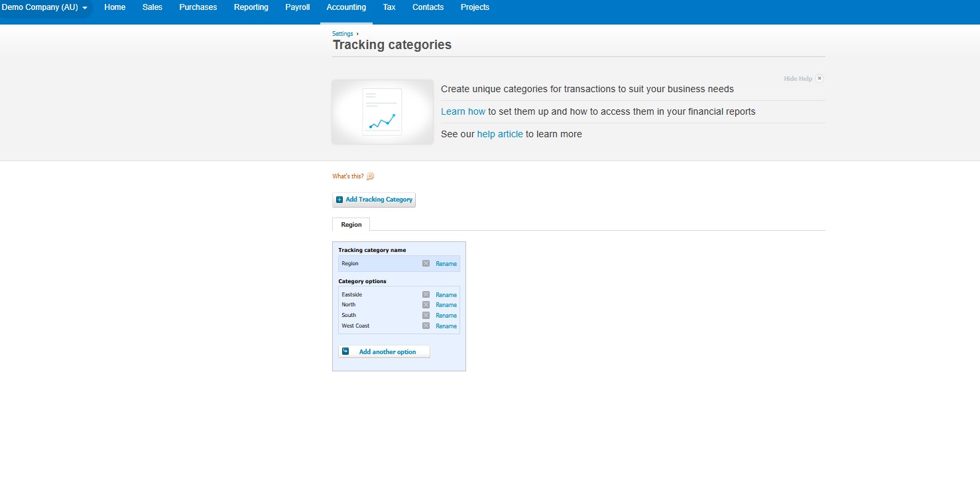Remove the West Coast option
Screen dimensions: 980x498
click(x=426, y=326)
